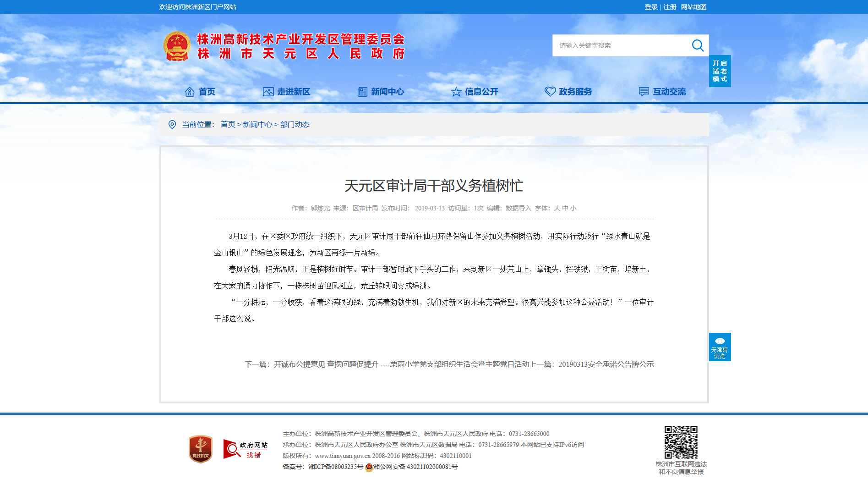
Task: Open the 无障碍浏览 accessibility button
Action: click(720, 347)
